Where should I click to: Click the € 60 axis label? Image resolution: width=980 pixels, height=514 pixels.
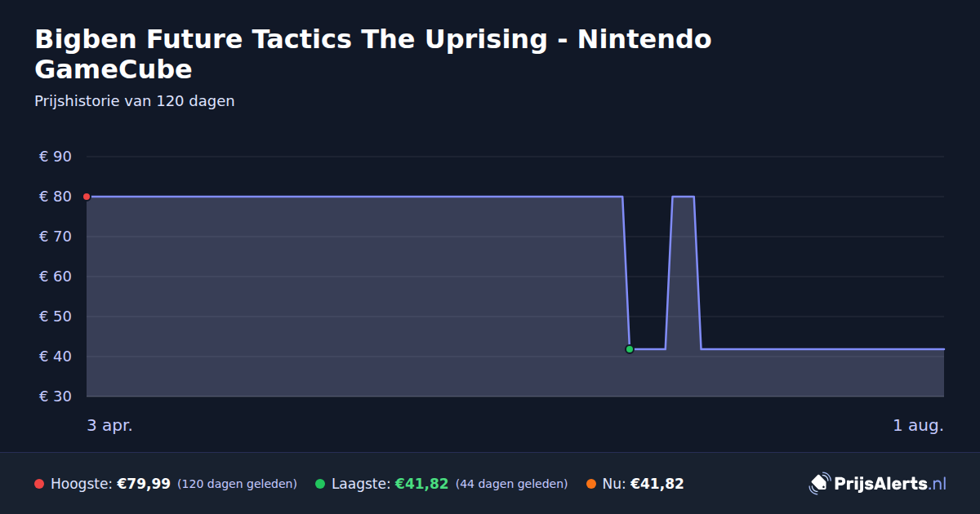click(x=56, y=277)
